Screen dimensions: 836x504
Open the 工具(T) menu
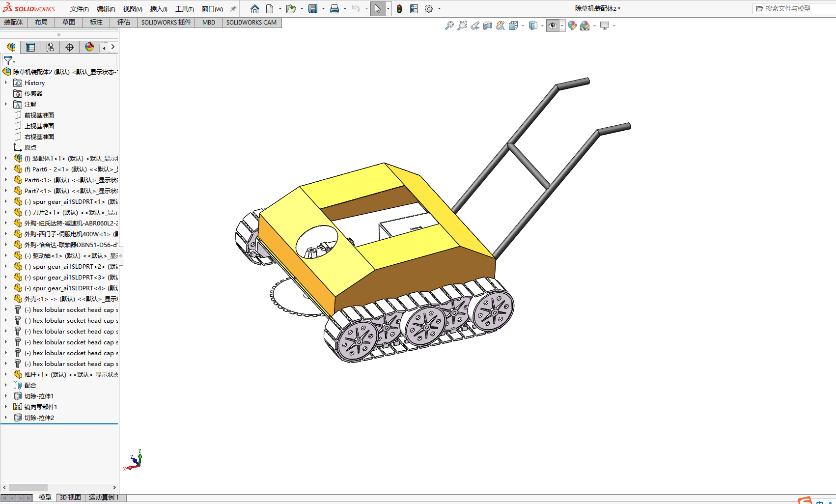(x=184, y=9)
